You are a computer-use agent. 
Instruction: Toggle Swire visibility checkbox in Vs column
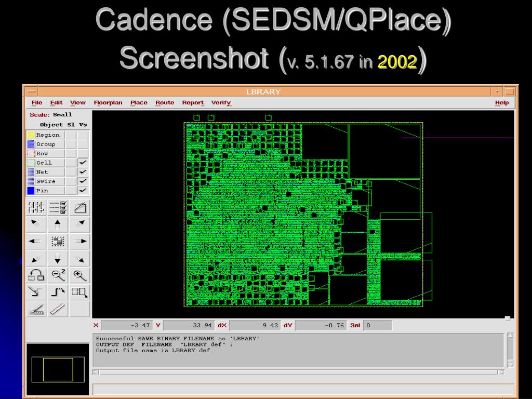(83, 181)
